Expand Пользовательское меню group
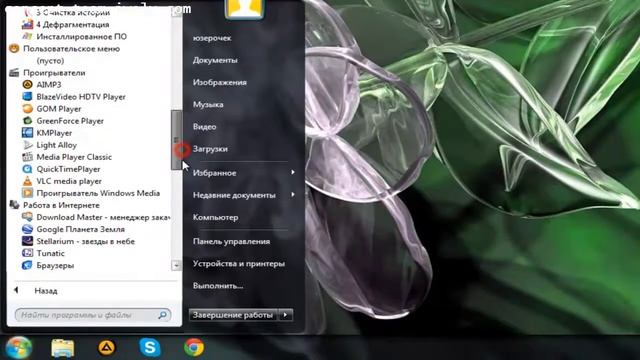The height and width of the screenshot is (360, 640). tap(71, 49)
